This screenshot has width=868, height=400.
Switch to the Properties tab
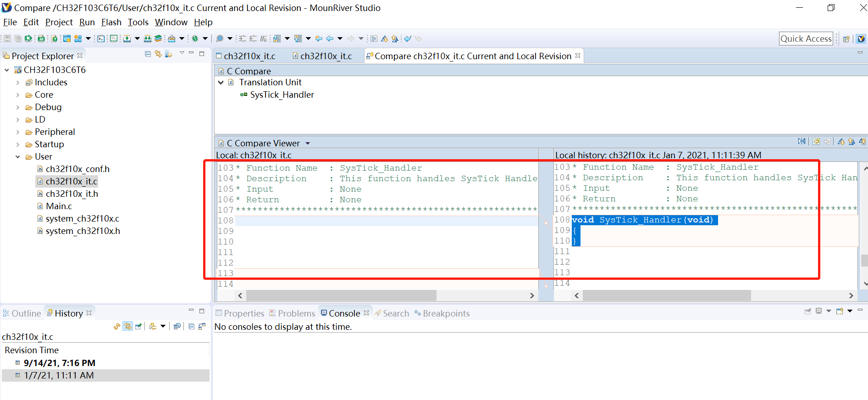click(240, 313)
